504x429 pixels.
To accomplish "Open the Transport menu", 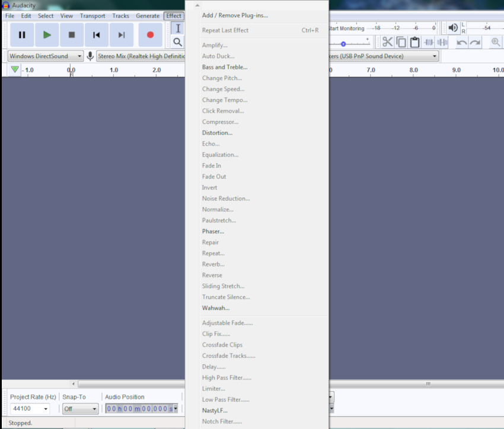I will 92,16.
